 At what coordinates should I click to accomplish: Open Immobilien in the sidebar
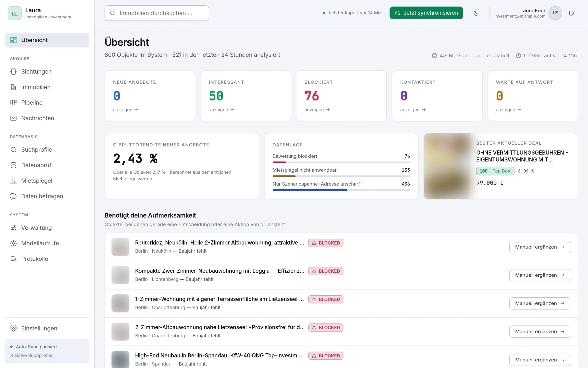[x=47, y=87]
